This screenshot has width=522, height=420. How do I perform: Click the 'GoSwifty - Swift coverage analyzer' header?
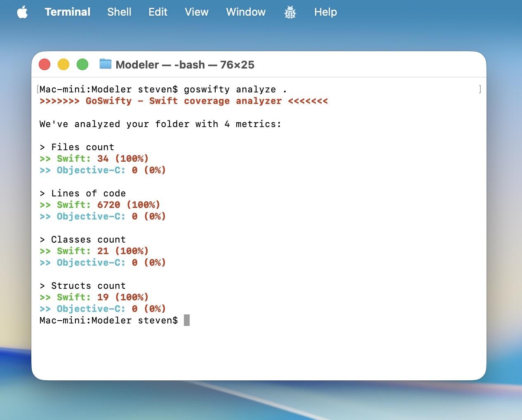(x=183, y=101)
